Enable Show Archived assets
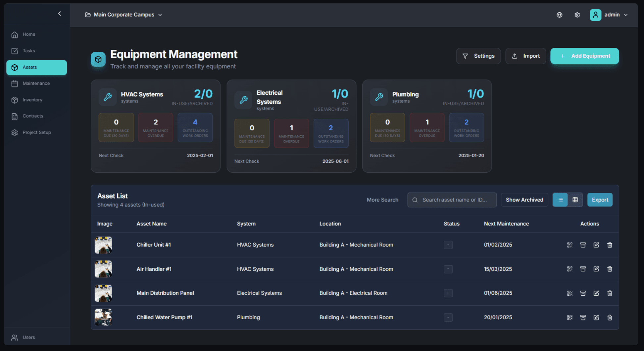 (524, 200)
